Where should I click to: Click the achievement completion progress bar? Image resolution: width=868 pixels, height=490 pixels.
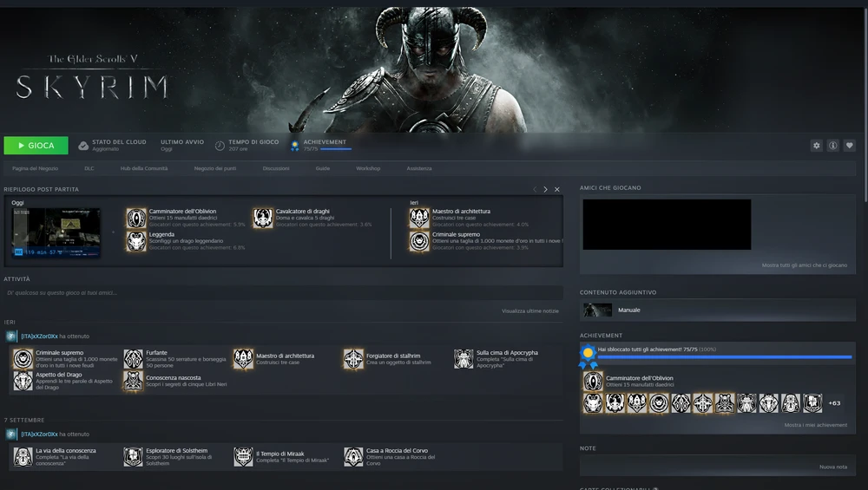tap(724, 356)
